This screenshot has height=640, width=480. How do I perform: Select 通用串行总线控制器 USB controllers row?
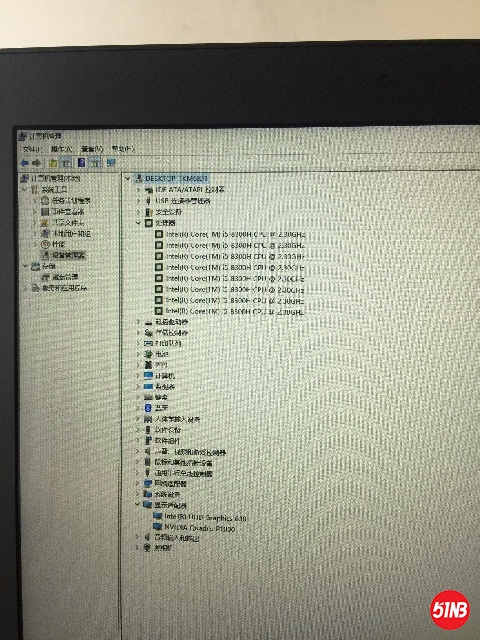[x=178, y=473]
